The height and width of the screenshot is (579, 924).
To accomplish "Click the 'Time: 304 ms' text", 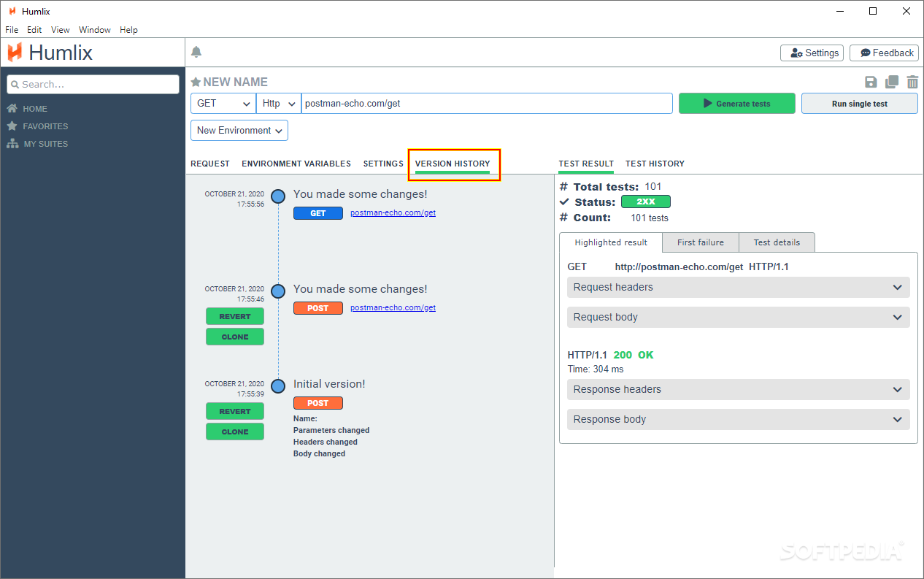I will click(596, 369).
